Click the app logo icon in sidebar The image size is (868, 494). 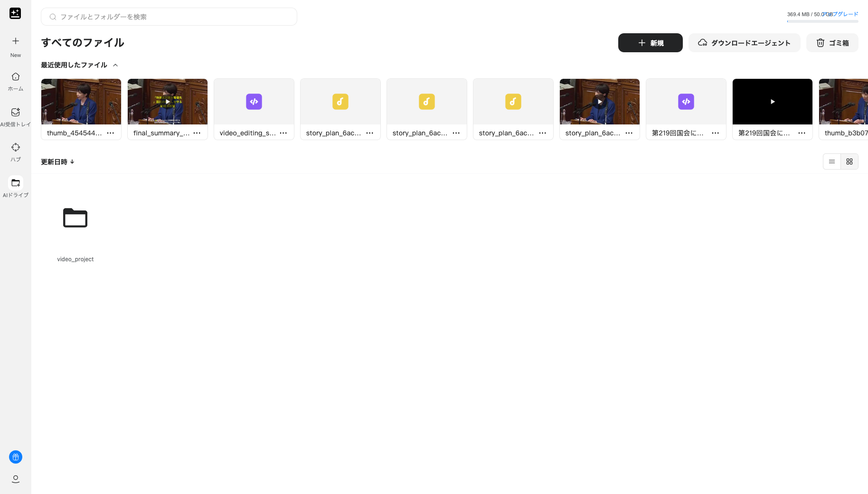coord(15,13)
